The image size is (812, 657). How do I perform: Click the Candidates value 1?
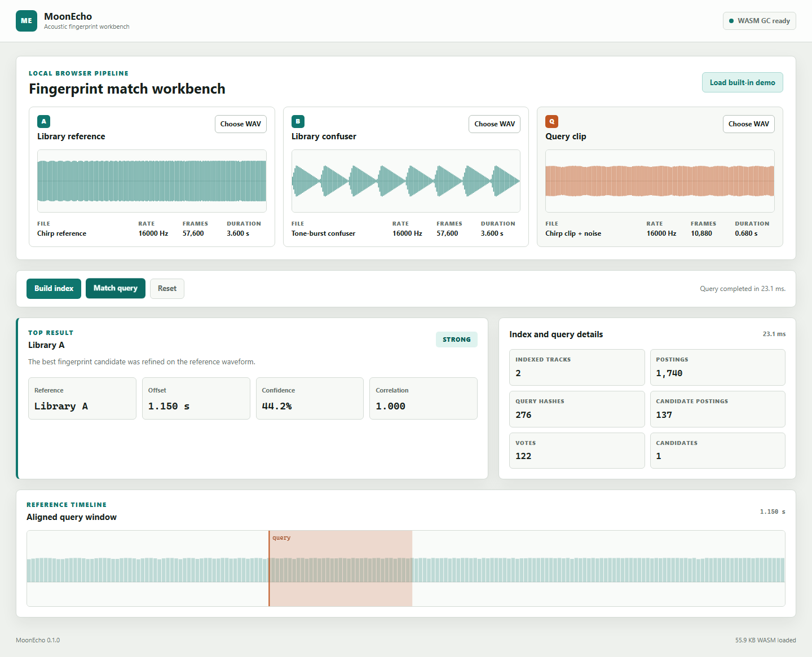point(659,456)
